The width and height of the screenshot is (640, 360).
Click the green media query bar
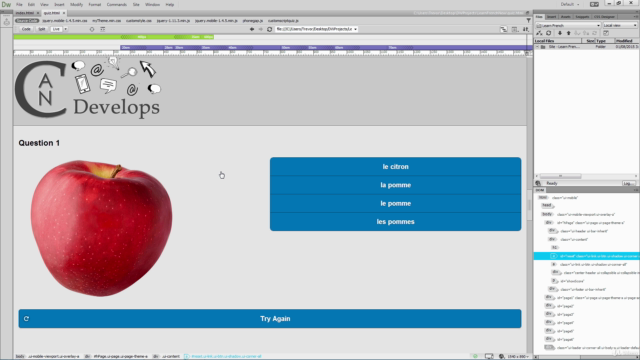coord(113,37)
